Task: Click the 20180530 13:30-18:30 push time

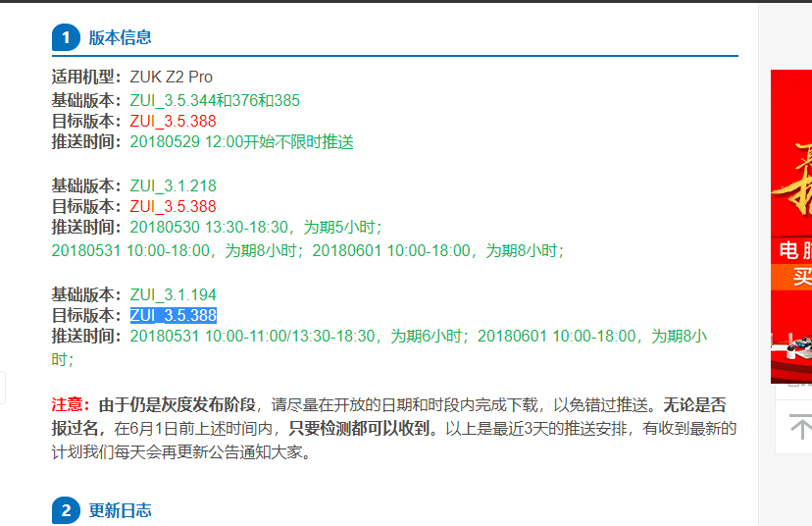Action: click(x=256, y=227)
